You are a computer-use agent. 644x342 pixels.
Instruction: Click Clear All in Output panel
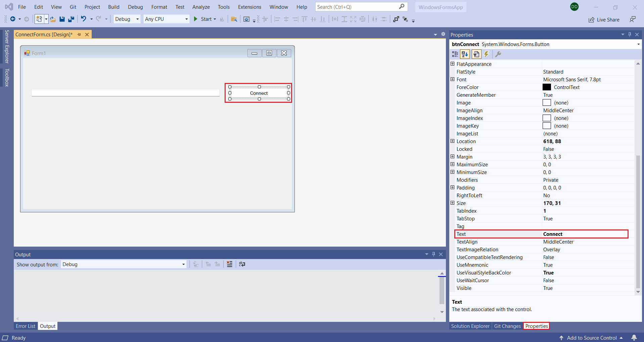pos(229,264)
